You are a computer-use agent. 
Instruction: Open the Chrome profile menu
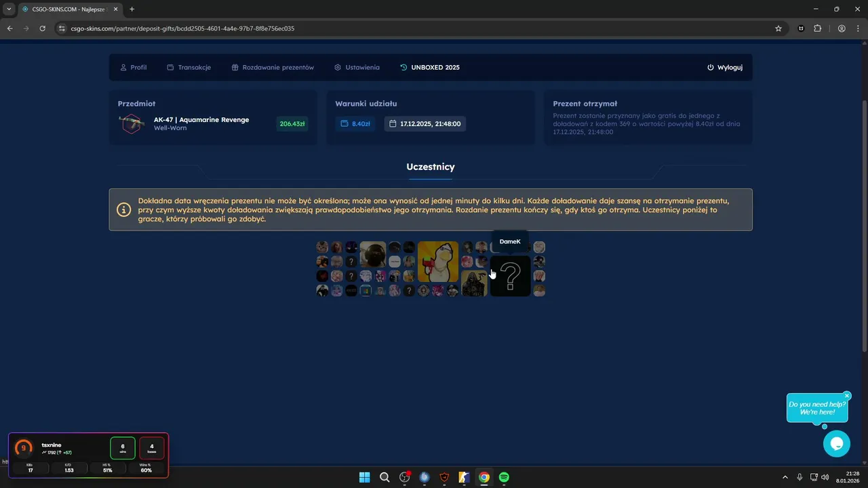[x=842, y=28]
